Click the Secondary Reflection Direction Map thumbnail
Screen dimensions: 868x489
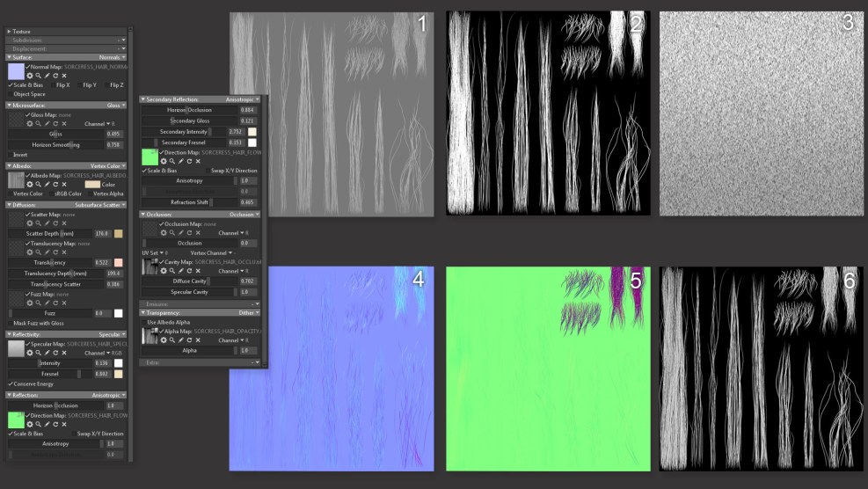150,157
